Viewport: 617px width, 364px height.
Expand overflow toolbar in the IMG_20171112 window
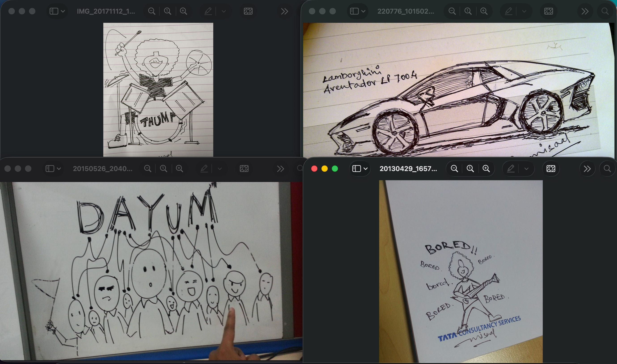[x=284, y=11]
